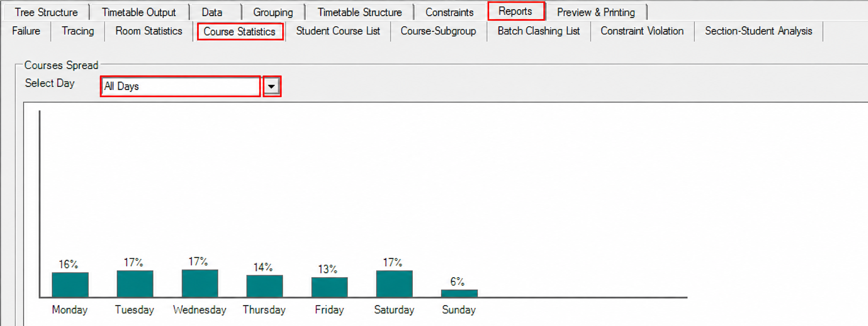
Task: Go to the Course-Subgroup sub-tab
Action: 438,31
